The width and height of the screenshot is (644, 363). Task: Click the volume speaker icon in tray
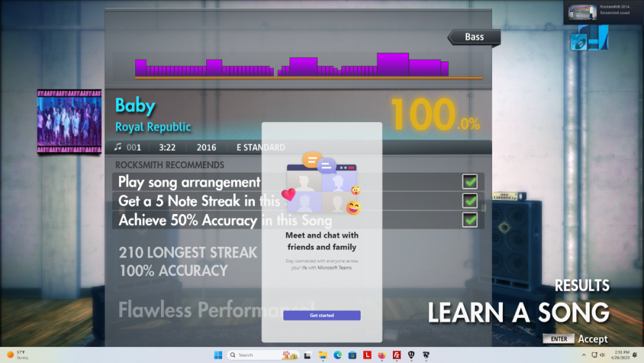(x=602, y=355)
